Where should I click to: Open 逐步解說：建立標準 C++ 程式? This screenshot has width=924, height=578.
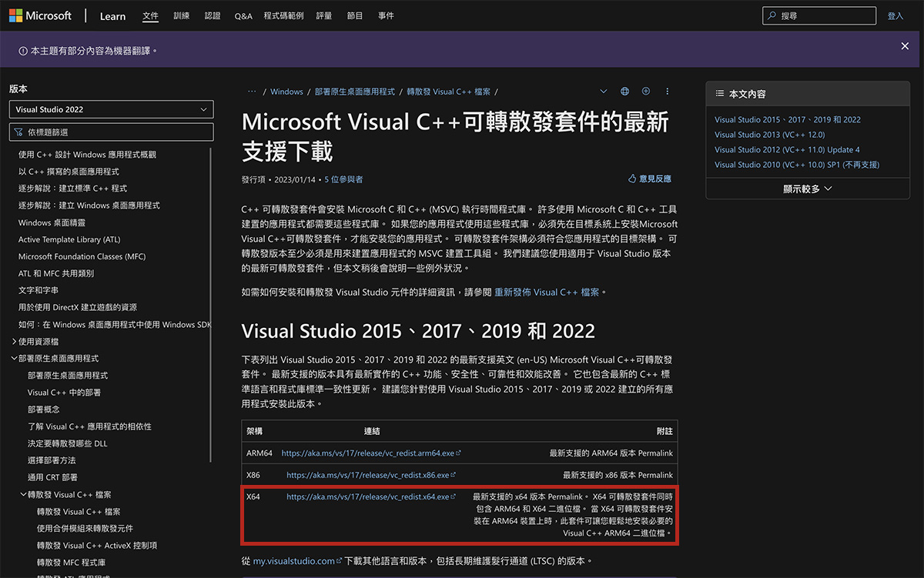click(x=72, y=189)
